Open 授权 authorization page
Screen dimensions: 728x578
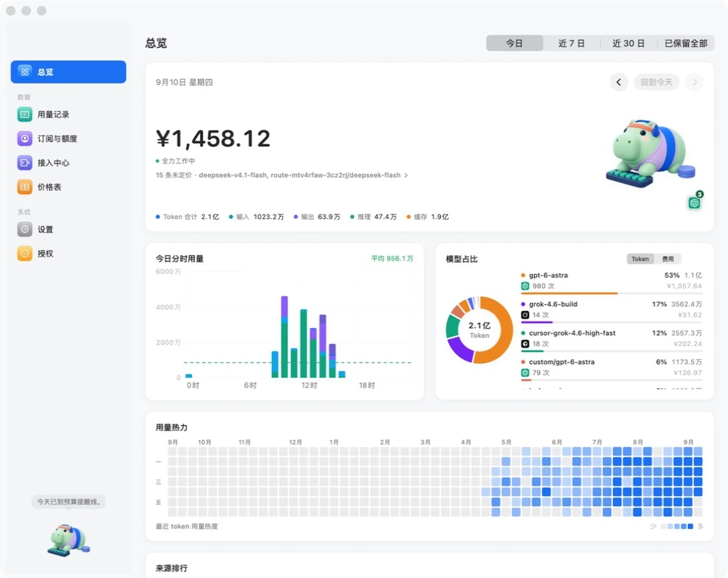click(x=69, y=254)
